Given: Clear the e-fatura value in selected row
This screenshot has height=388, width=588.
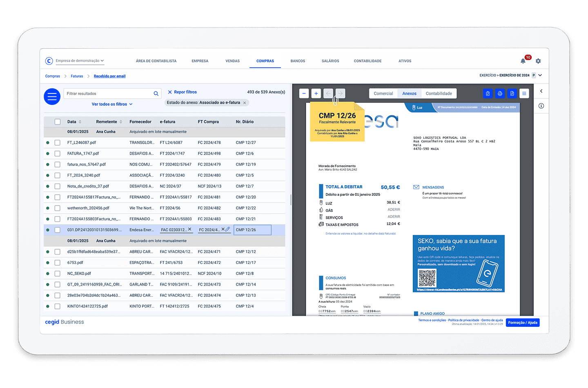Looking at the screenshot, I should point(189,229).
